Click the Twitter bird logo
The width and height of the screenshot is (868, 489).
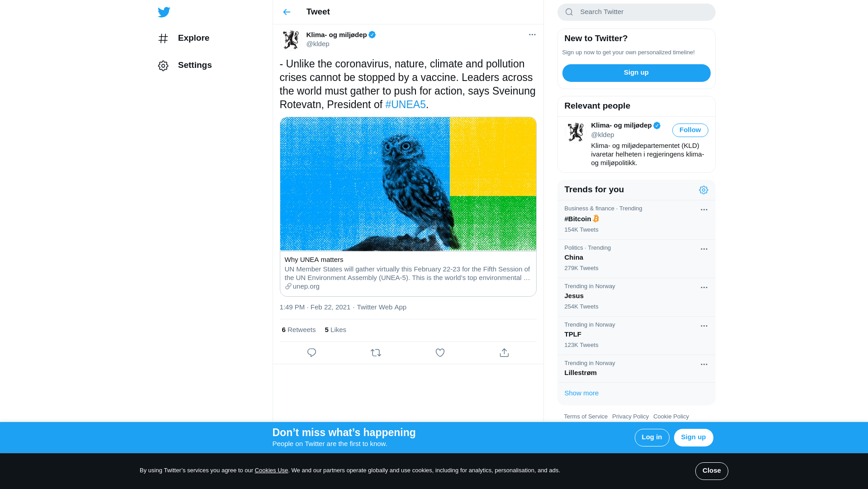[x=164, y=12]
